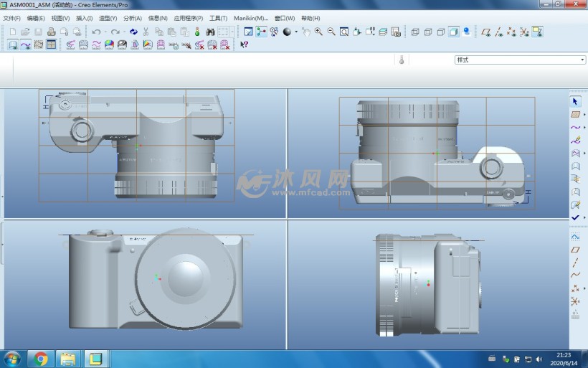Click the Zoom In magnifier
The width and height of the screenshot is (588, 368).
tap(318, 32)
